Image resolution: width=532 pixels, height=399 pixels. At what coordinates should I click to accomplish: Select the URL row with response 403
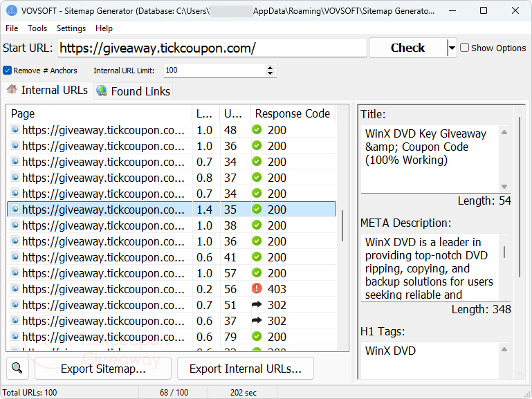tap(172, 289)
